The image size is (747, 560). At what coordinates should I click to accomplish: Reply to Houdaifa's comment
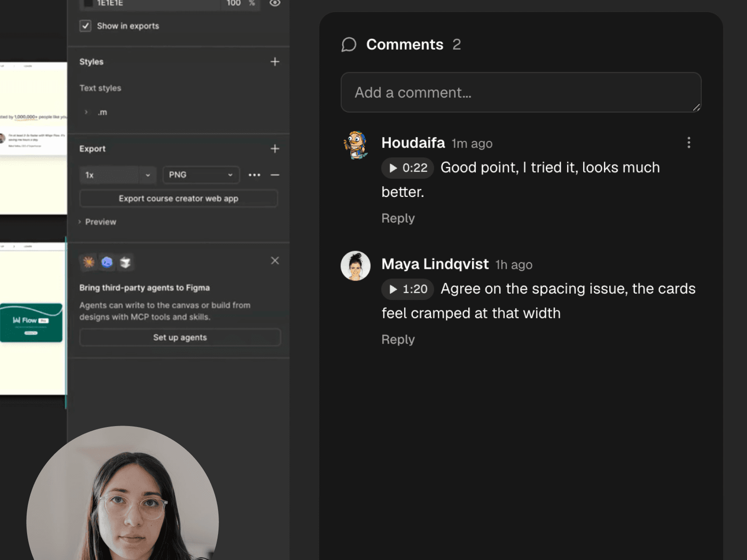click(x=398, y=218)
